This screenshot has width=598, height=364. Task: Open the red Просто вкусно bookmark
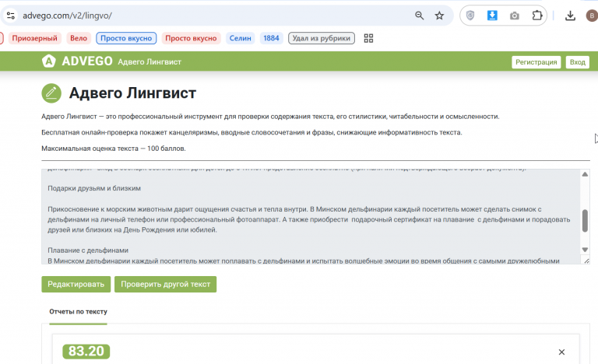pos(191,38)
